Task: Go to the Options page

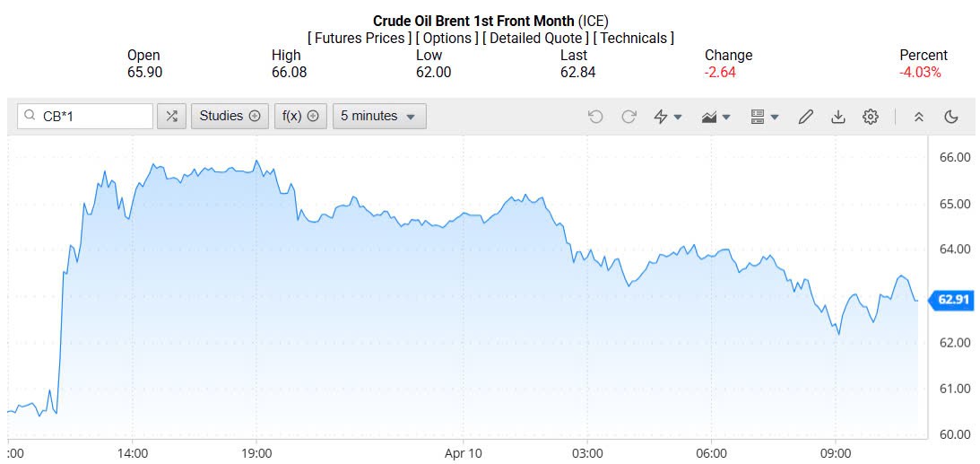Action: 447,38
